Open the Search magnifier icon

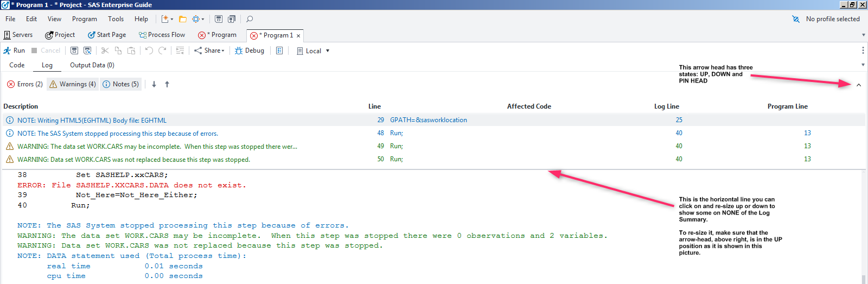(x=250, y=19)
